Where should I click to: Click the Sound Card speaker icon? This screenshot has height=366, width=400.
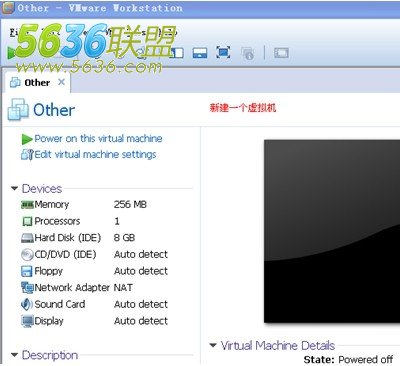(27, 304)
